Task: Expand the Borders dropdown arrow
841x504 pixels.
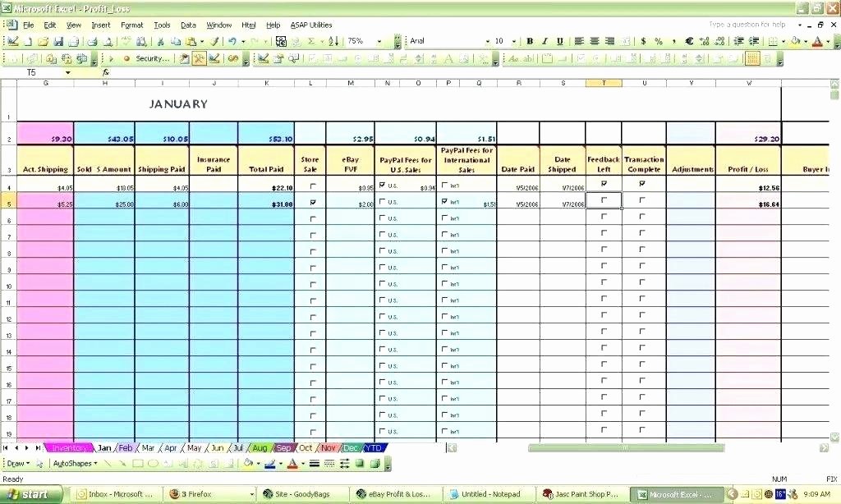Action: (x=783, y=41)
